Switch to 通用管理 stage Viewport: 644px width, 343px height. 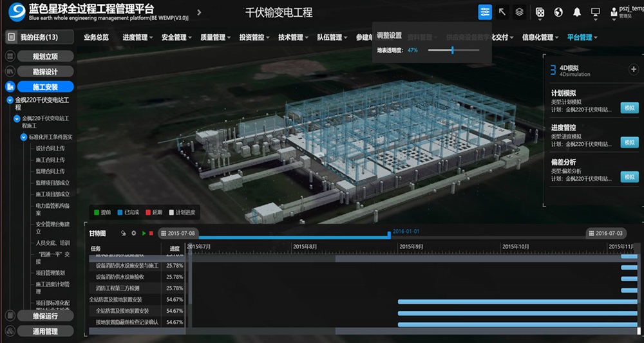45,331
